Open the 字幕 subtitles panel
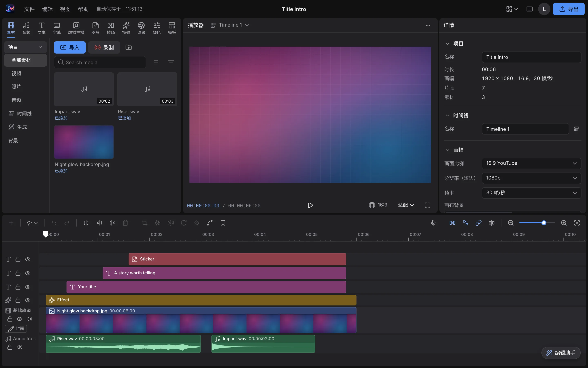The height and width of the screenshot is (368, 588). click(x=57, y=28)
